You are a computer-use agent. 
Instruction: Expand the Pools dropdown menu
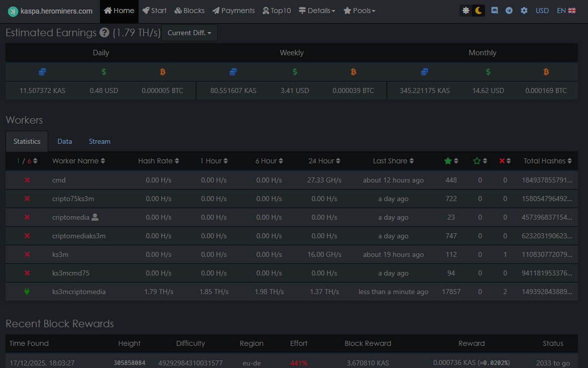pos(359,11)
